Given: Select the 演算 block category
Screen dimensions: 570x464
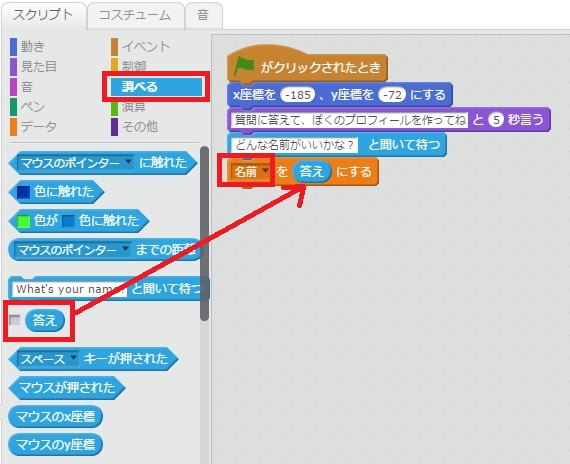Looking at the screenshot, I should coord(134,107).
